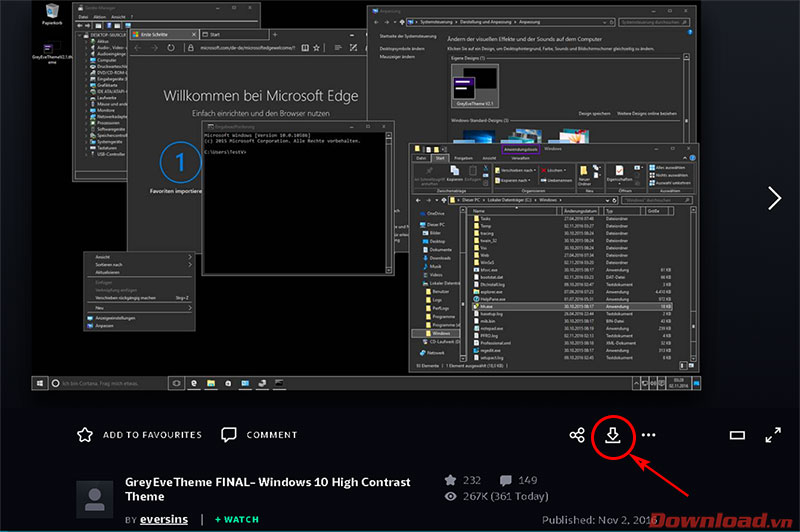Switch to theatre mode rectangle icon

click(737, 436)
